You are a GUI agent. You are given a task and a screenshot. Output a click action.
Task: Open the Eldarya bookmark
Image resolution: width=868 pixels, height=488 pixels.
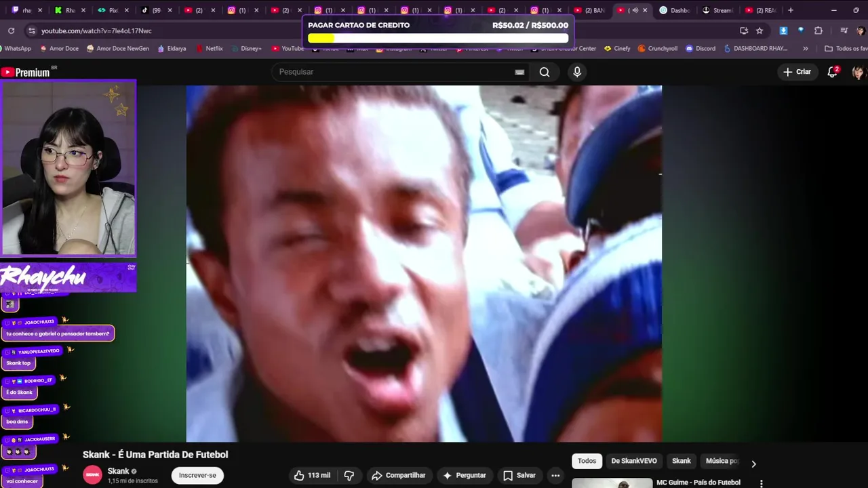[x=172, y=49]
